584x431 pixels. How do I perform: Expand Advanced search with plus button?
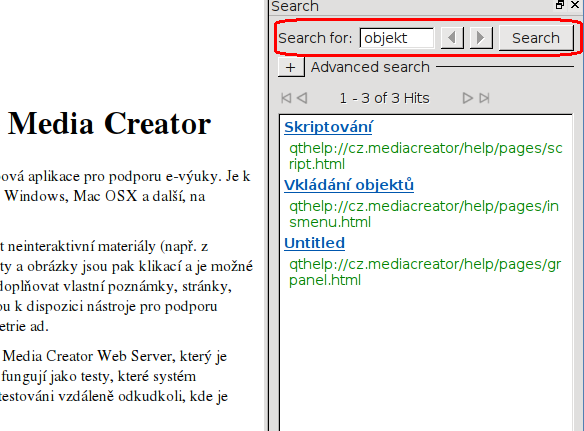pos(291,67)
